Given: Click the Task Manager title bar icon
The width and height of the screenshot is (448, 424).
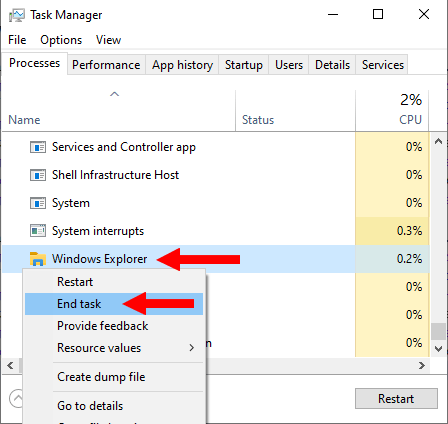Looking at the screenshot, I should click(17, 15).
